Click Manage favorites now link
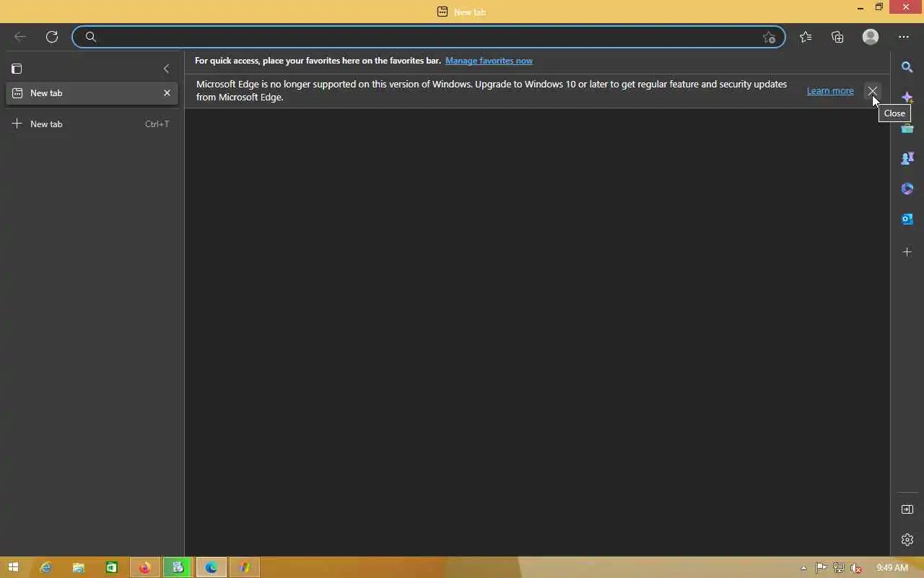 [489, 61]
